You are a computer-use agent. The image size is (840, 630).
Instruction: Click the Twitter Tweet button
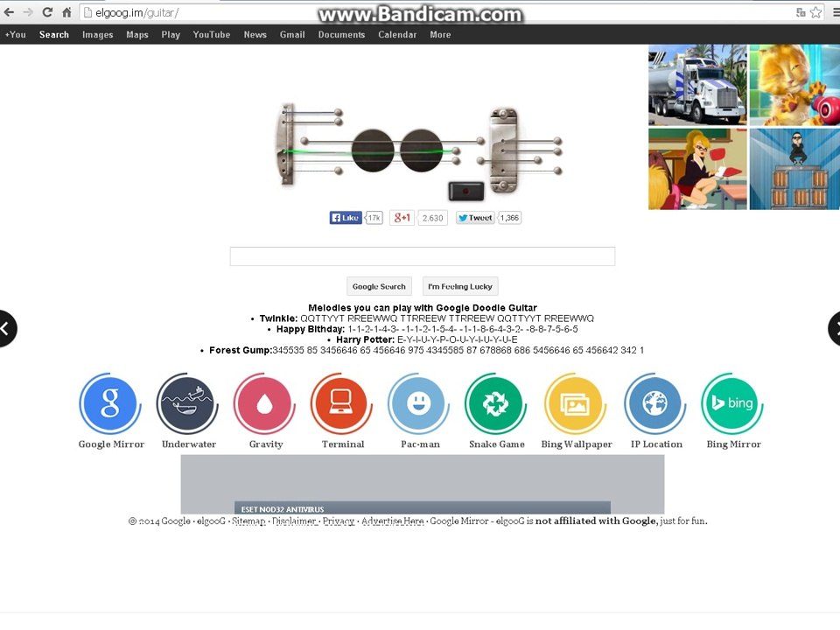click(475, 218)
